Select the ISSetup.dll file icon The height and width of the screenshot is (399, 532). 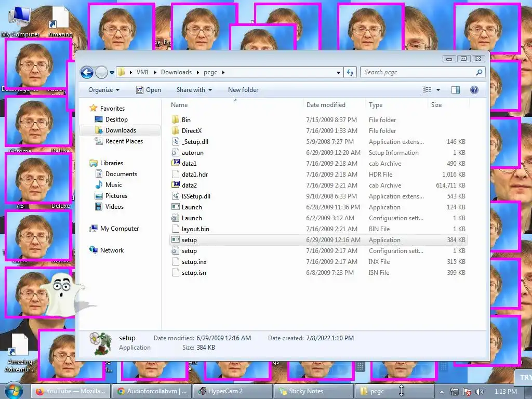(x=176, y=196)
